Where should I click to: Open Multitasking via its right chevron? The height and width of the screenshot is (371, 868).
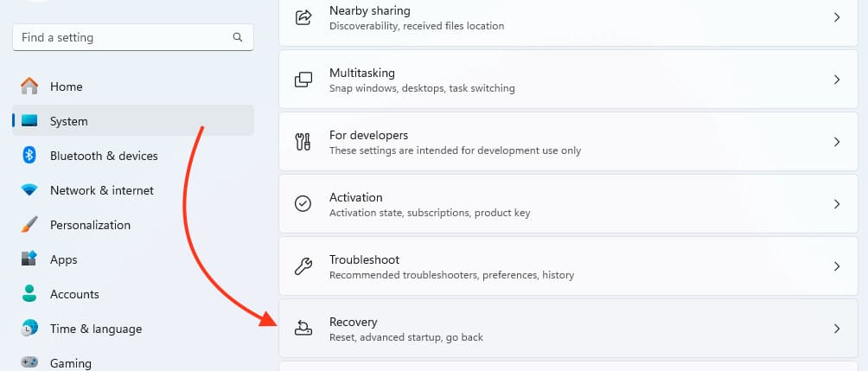(836, 80)
